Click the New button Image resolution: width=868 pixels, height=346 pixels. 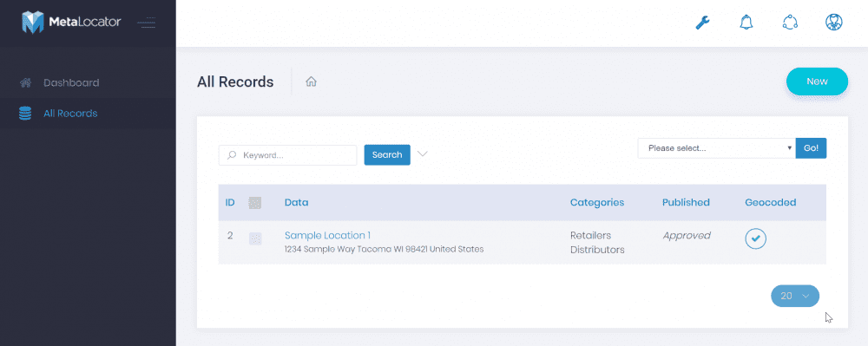point(817,82)
